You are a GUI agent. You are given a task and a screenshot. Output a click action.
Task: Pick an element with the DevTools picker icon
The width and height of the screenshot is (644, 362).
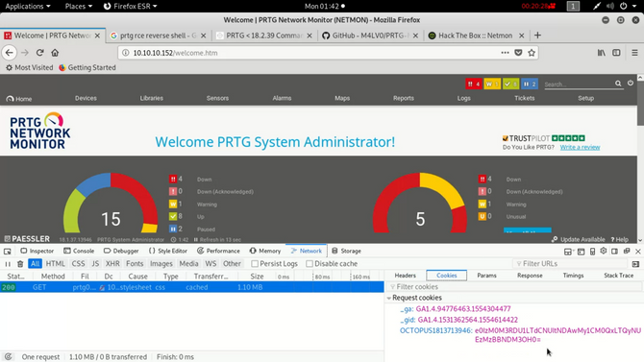coord(8,251)
